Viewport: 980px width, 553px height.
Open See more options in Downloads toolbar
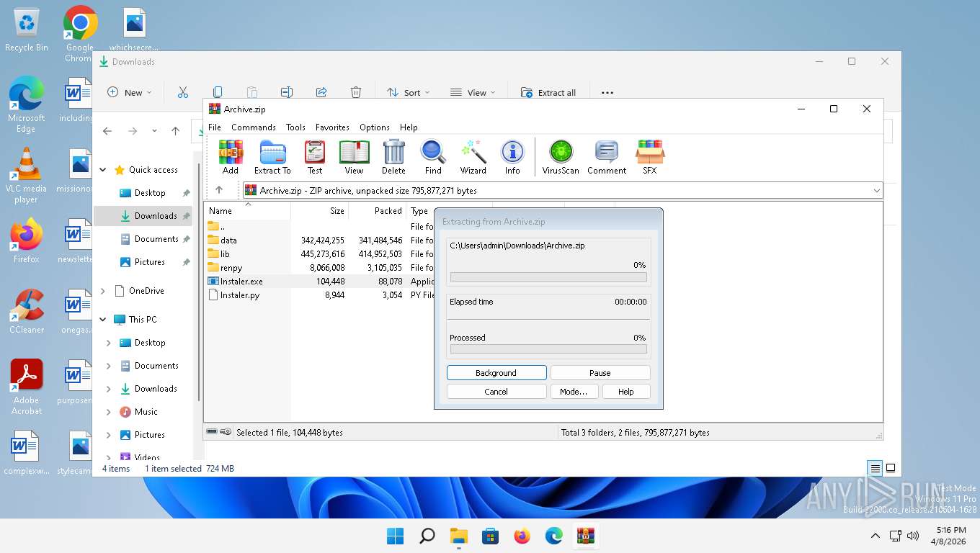(607, 92)
